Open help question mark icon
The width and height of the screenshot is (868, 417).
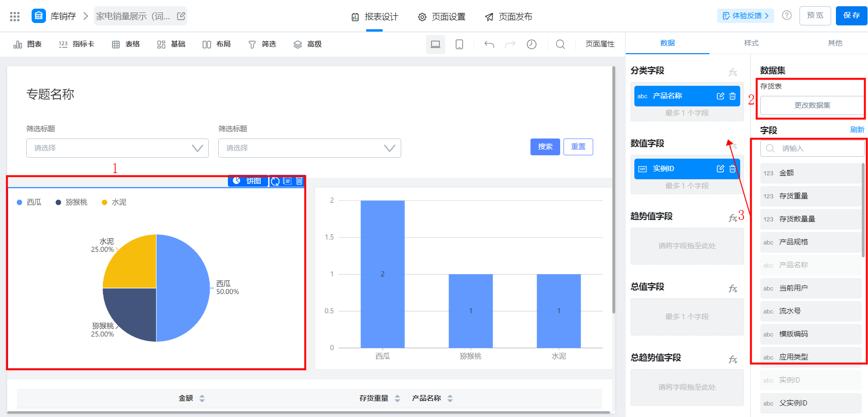tap(787, 15)
